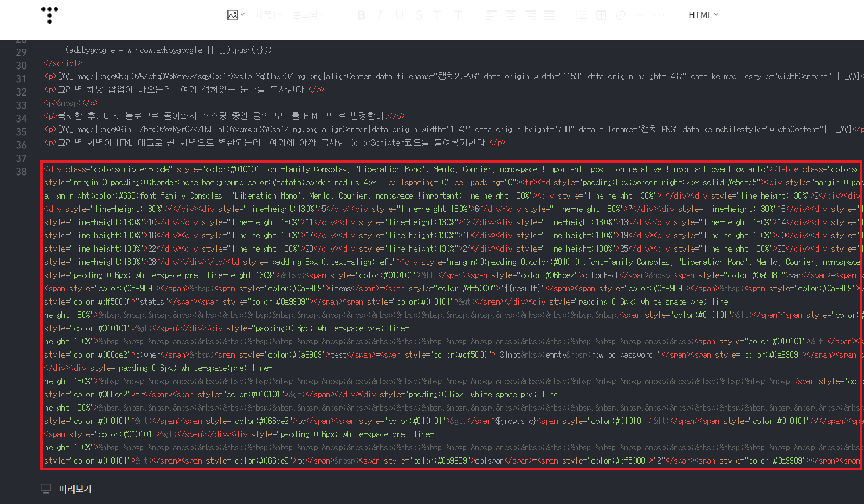Click line number 31 in gutter
Viewport: 864px width, 504px height.
tap(21, 79)
